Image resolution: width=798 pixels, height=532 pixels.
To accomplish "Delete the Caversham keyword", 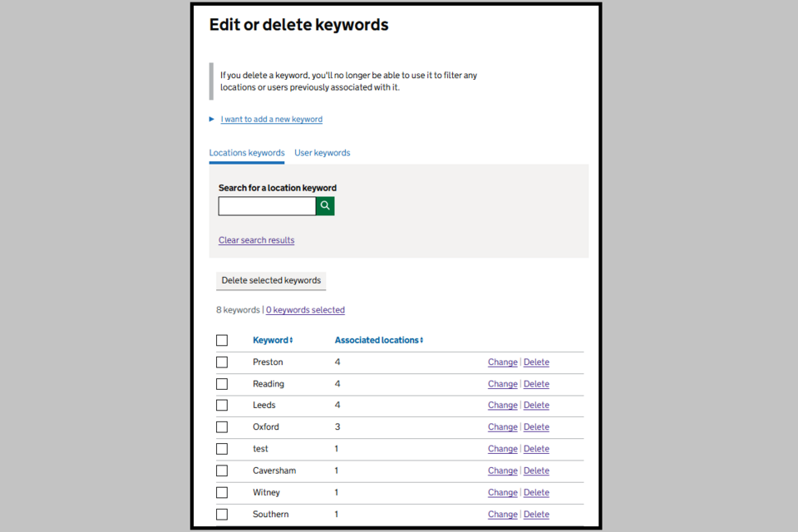I will [x=536, y=470].
